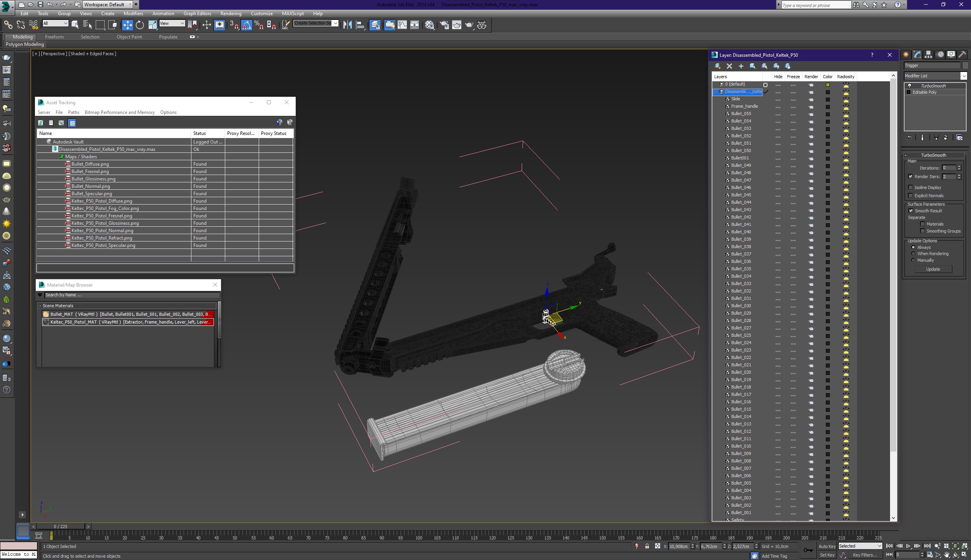
Task: Click Table View icon in Asset Tracking
Action: point(72,123)
